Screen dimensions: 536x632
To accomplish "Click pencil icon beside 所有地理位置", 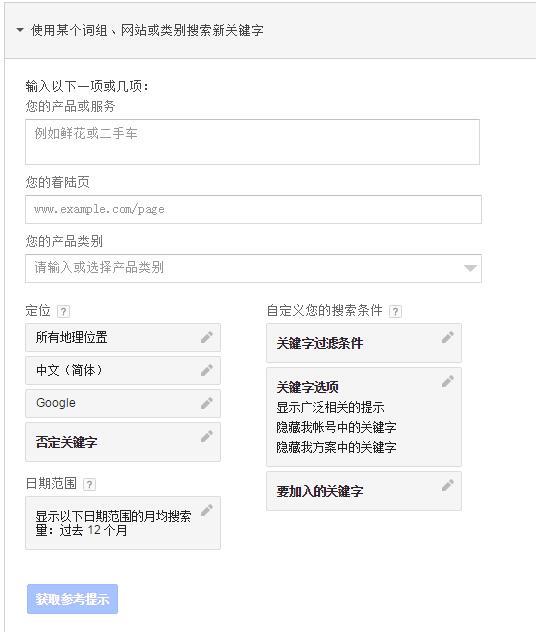I will tap(207, 337).
